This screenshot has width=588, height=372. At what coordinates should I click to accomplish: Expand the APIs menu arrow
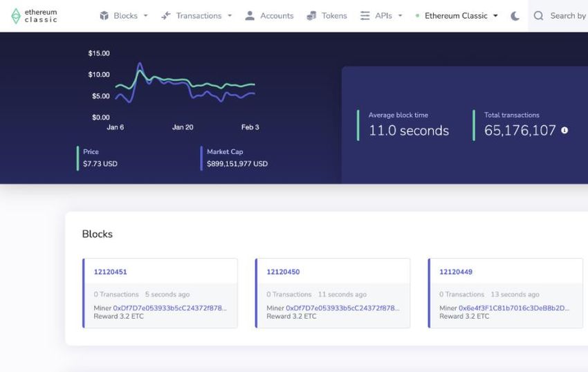(400, 16)
